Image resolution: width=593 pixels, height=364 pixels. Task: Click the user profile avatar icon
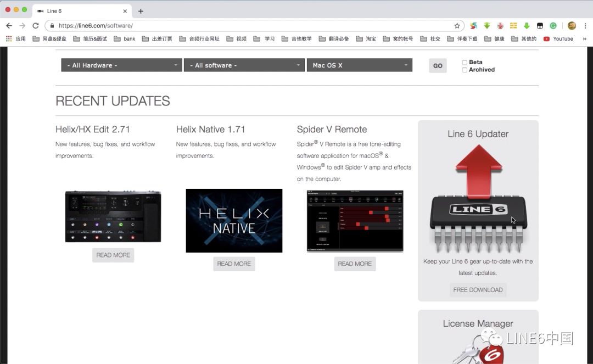(572, 26)
